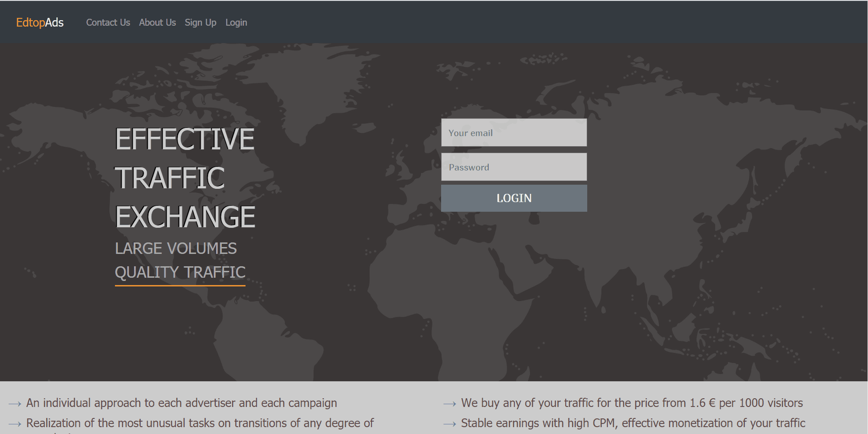The image size is (868, 434).
Task: Click the Login link in the top navigation
Action: [236, 22]
